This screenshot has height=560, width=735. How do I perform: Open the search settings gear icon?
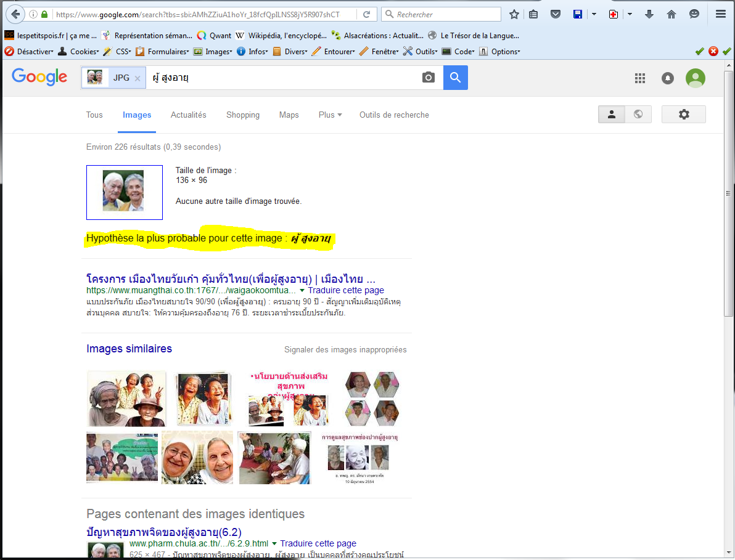[683, 115]
